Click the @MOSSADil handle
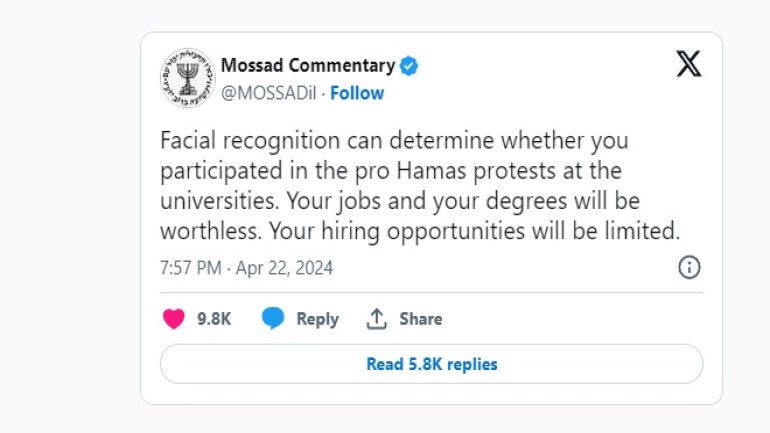This screenshot has width=770, height=433. click(268, 93)
